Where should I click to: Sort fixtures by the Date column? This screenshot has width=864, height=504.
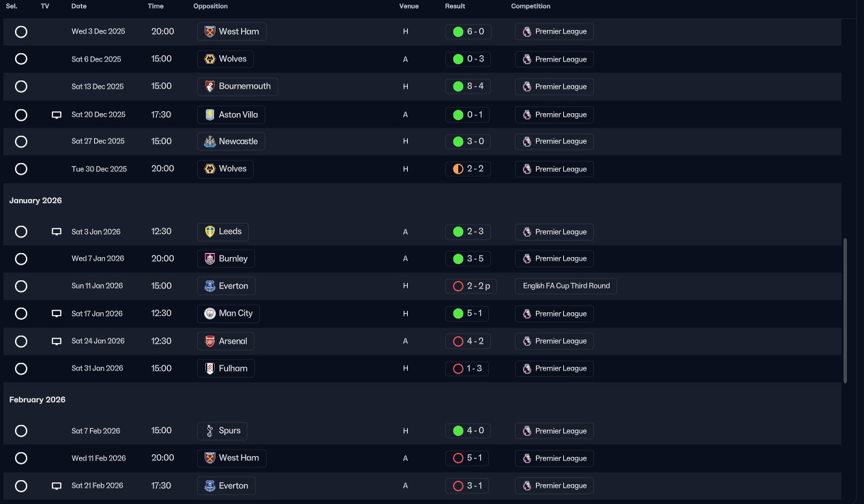pyautogui.click(x=79, y=6)
